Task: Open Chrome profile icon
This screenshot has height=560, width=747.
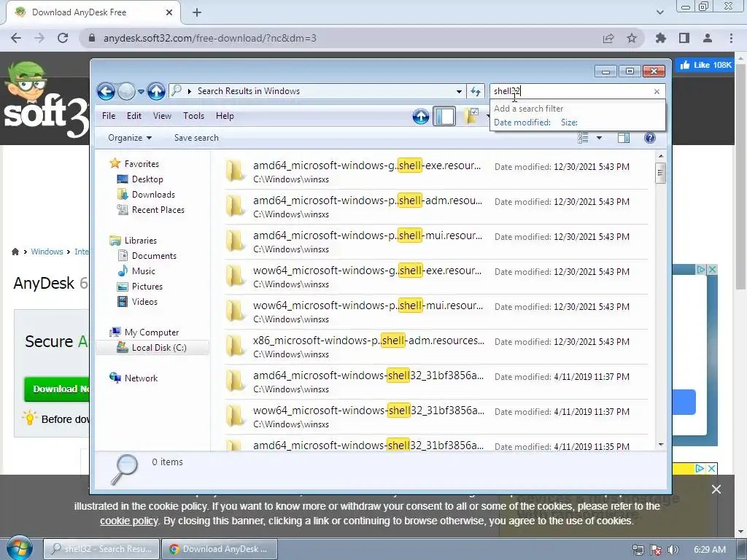Action: click(708, 38)
